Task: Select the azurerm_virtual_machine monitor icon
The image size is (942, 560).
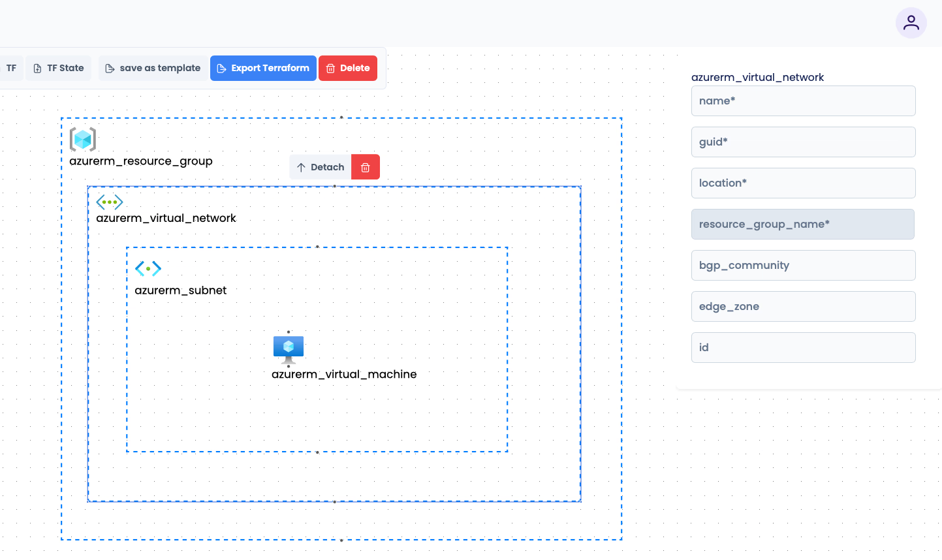Action: point(289,350)
